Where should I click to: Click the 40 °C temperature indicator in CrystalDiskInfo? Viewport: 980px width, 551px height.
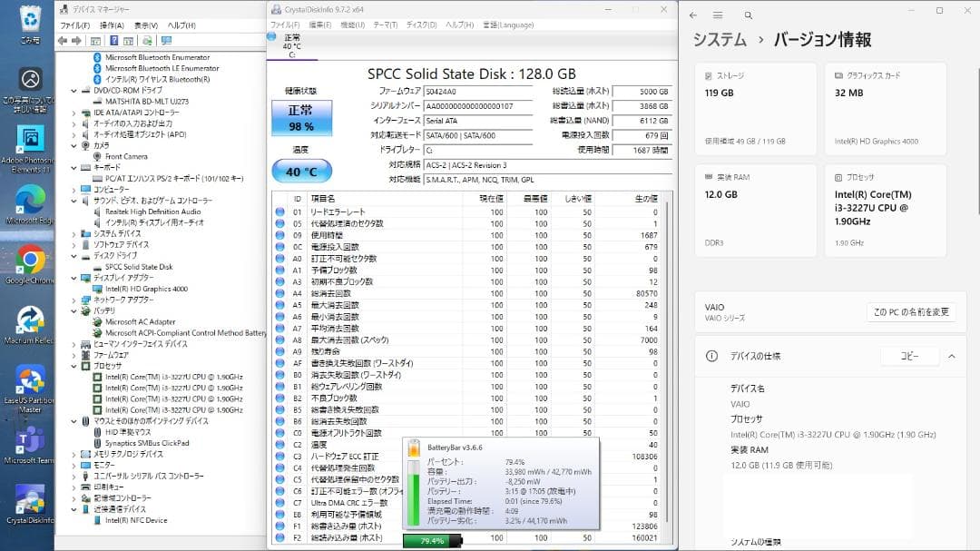click(303, 171)
